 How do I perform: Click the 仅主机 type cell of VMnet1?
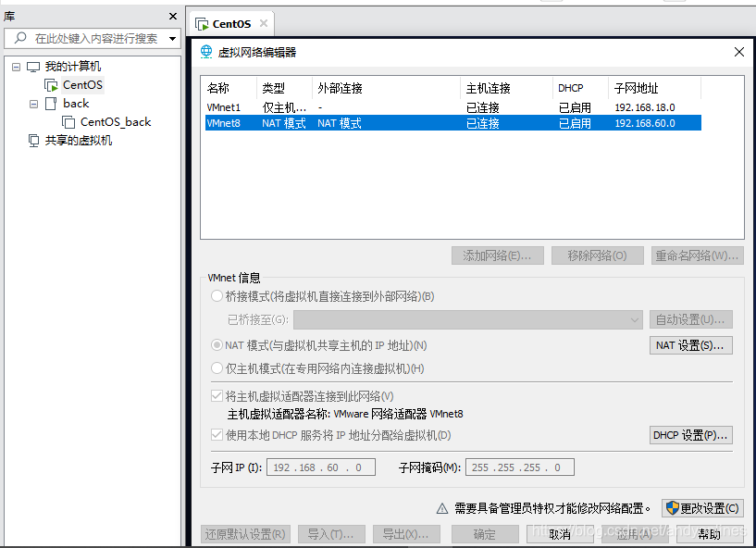point(284,107)
